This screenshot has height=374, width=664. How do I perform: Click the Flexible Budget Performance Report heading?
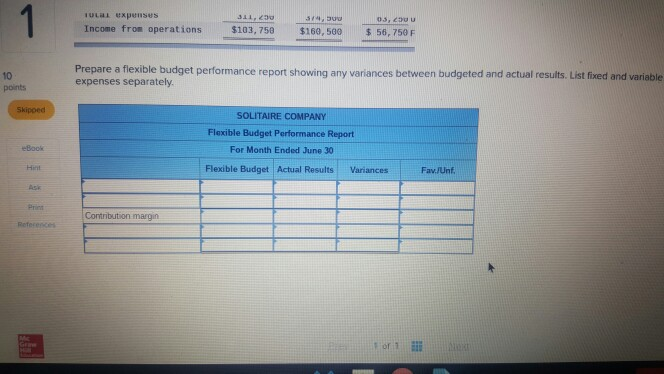[281, 133]
